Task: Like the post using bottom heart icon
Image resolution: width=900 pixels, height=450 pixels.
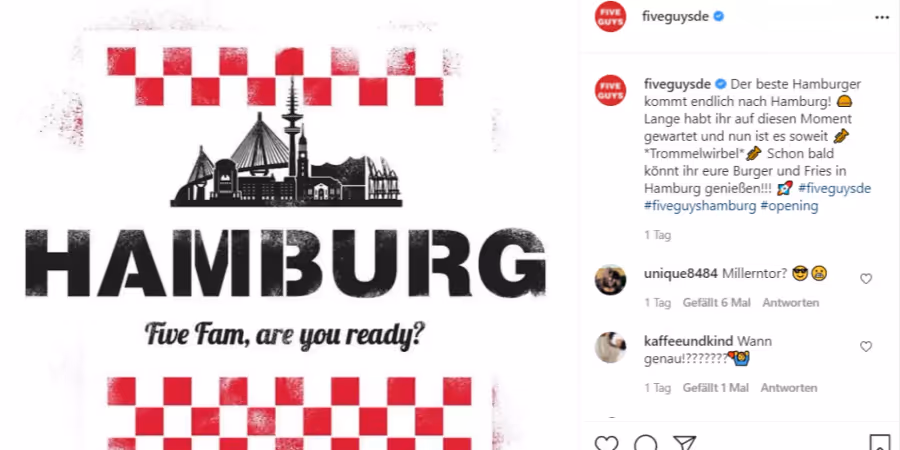Action: 606,443
